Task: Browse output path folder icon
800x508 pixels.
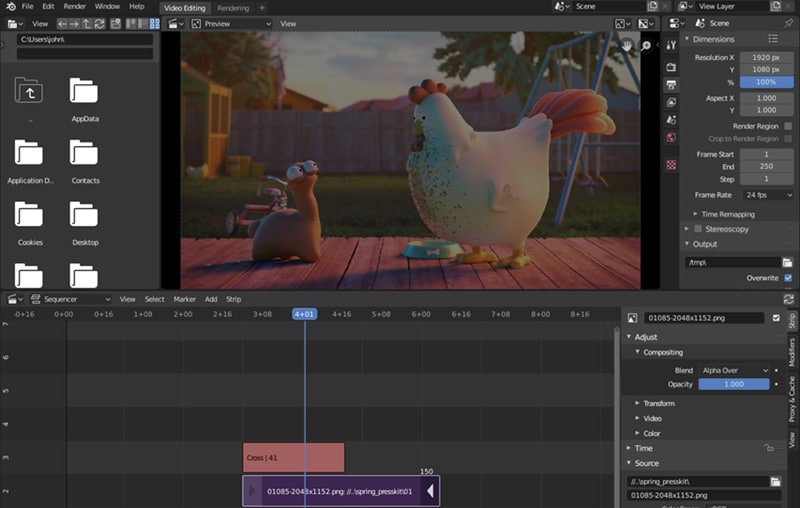Action: click(787, 262)
